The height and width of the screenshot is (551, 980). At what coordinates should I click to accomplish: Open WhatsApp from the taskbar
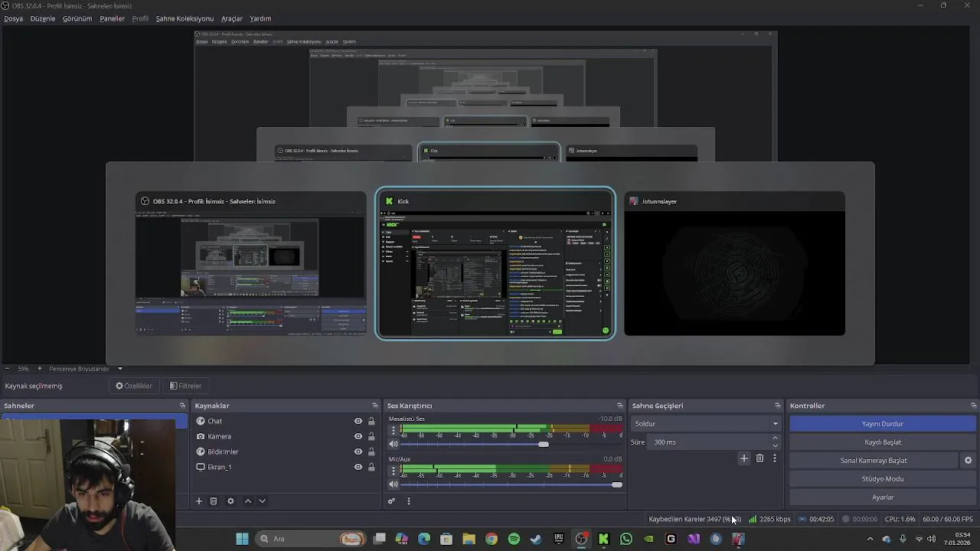[626, 539]
